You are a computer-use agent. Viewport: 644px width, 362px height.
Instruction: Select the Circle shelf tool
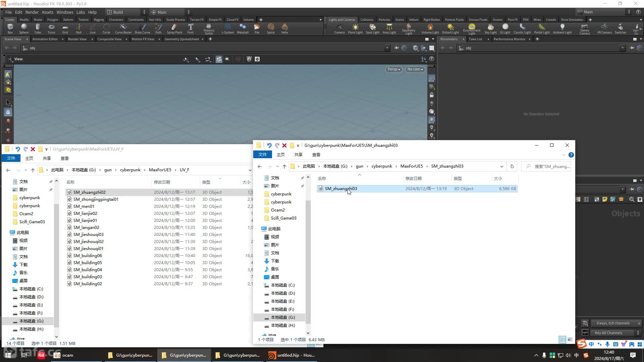pos(106,29)
